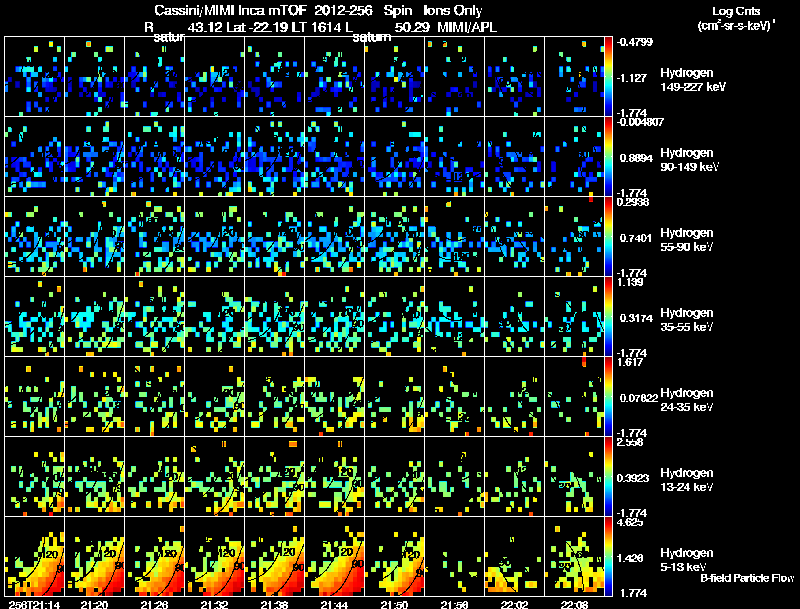Image resolution: width=800 pixels, height=609 pixels.
Task: Click the 21:50 time axis label
Action: point(394,604)
